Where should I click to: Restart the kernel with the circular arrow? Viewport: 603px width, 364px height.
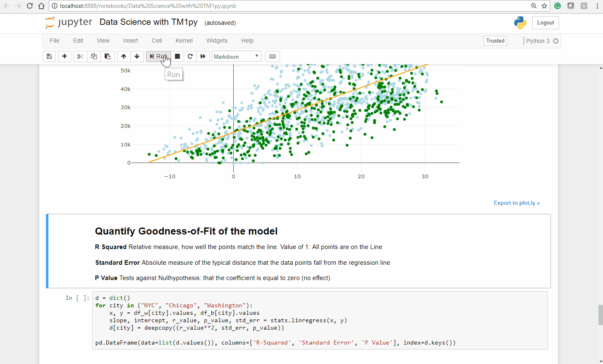[x=190, y=56]
